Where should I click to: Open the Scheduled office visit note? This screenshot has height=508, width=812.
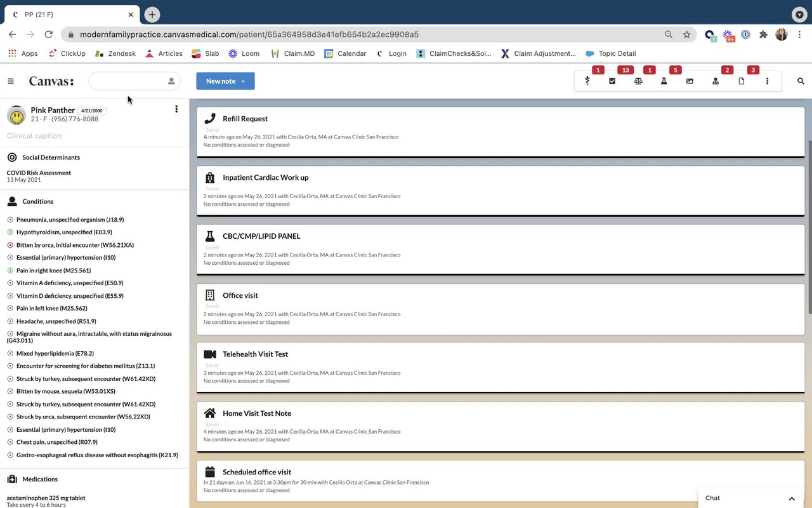pyautogui.click(x=501, y=481)
